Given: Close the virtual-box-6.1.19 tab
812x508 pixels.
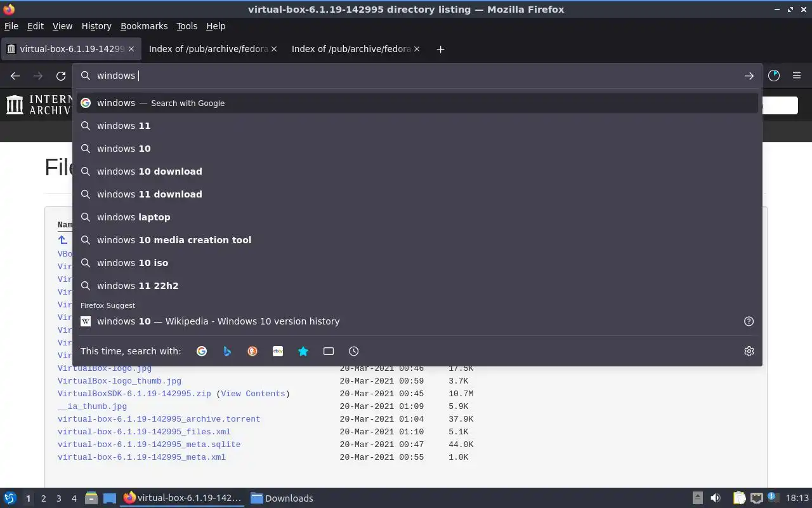Looking at the screenshot, I should tap(131, 49).
